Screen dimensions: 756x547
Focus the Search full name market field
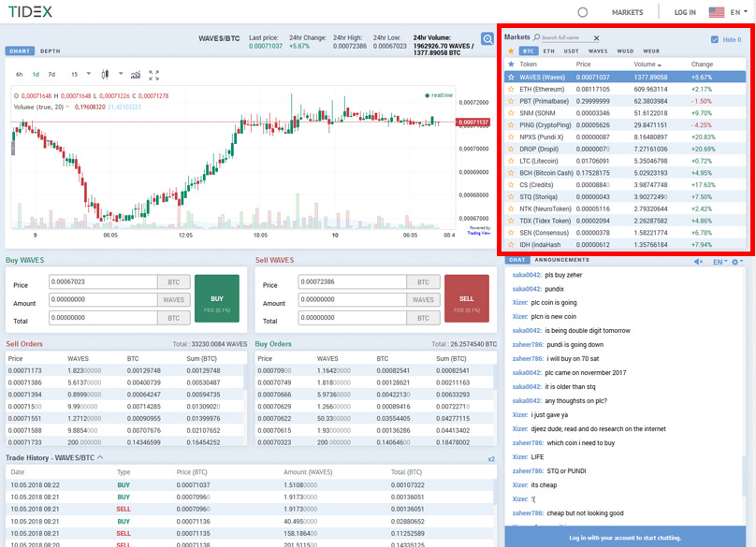pos(566,37)
